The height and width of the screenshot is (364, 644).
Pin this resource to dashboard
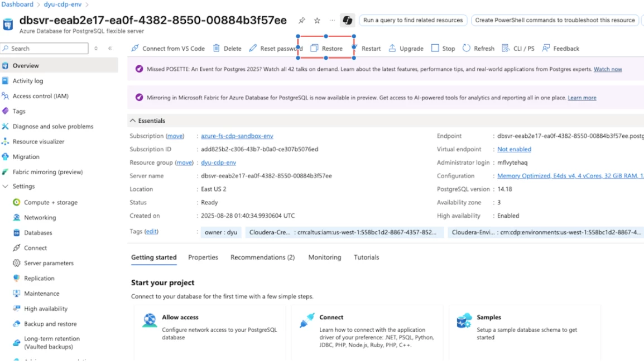tap(302, 20)
